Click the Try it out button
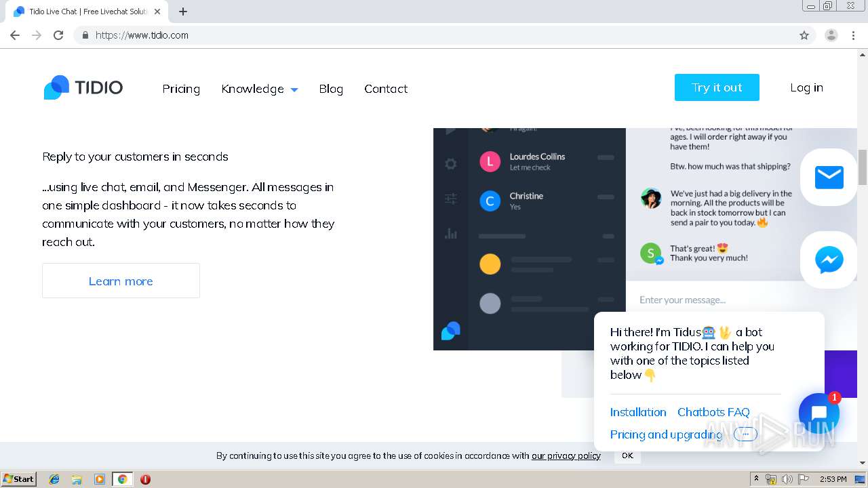 click(717, 87)
